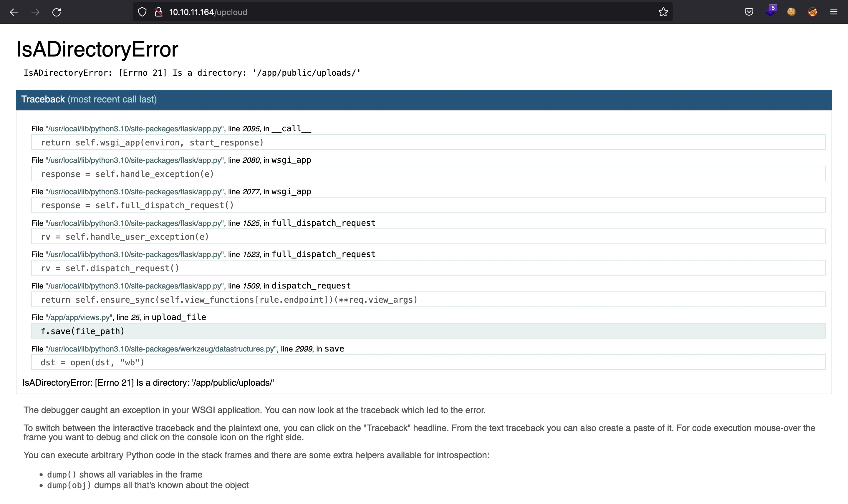Click the browser forward arrow
This screenshot has height=504, width=848.
[x=35, y=12]
